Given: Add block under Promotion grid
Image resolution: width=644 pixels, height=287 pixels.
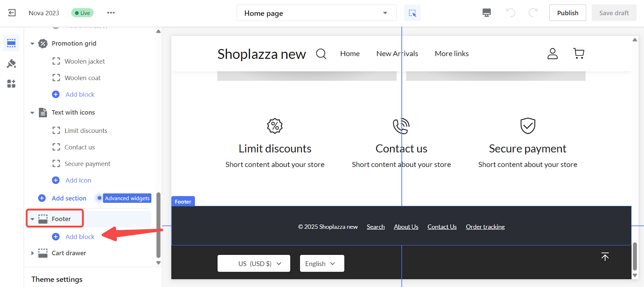Looking at the screenshot, I should click(x=80, y=94).
